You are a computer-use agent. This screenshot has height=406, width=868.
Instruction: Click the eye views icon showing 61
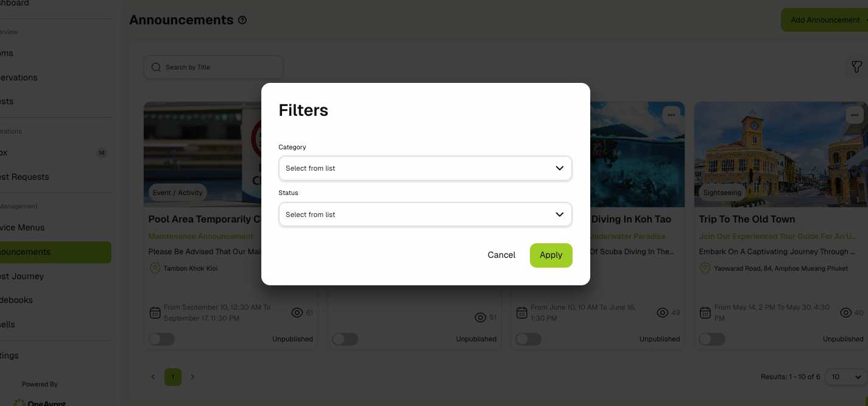click(x=297, y=313)
